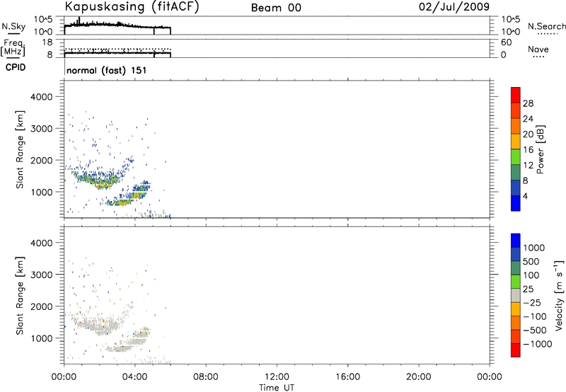This screenshot has width=566, height=392.
Task: Click the 16:00 time tick label
Action: point(347,377)
